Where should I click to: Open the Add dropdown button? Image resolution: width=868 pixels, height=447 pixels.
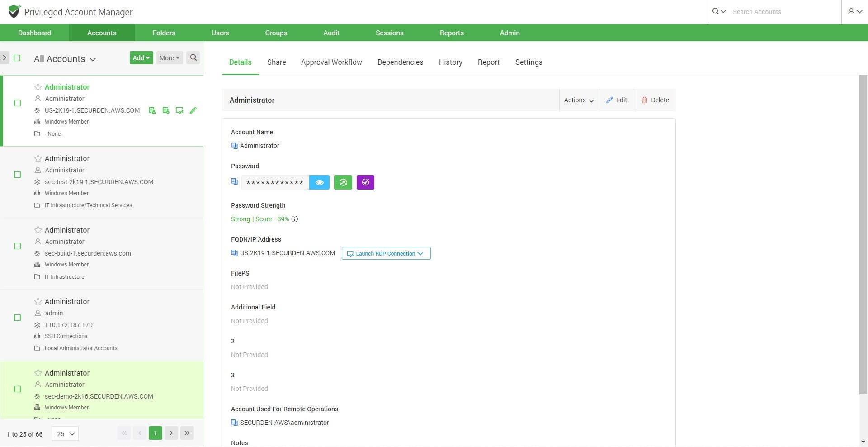(x=142, y=57)
